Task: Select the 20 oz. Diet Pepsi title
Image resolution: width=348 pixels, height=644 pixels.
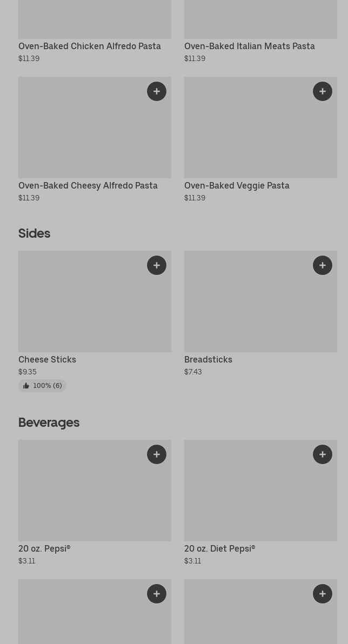Action: 220,549
